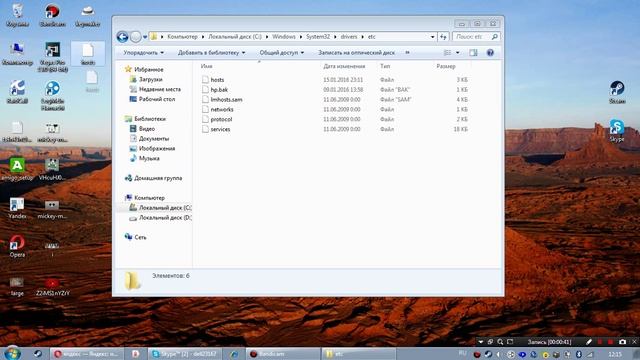Screen dimensions: 640x360
Task: Select the Opera desktop shortcut
Action: pyautogui.click(x=17, y=247)
